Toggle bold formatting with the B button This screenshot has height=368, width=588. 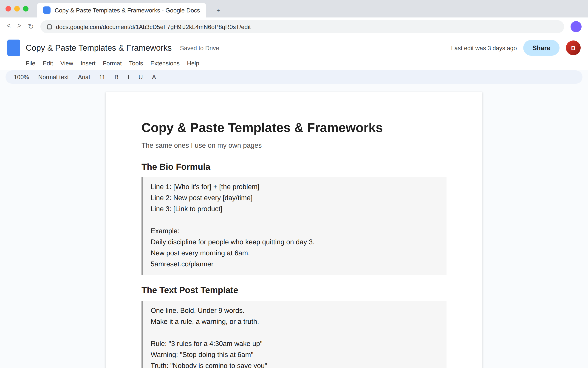click(116, 77)
